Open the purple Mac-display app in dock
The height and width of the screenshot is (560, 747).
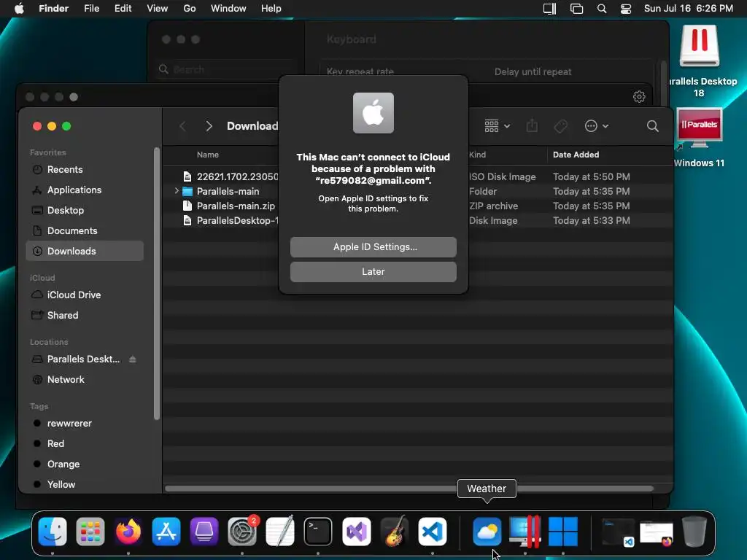click(x=204, y=531)
